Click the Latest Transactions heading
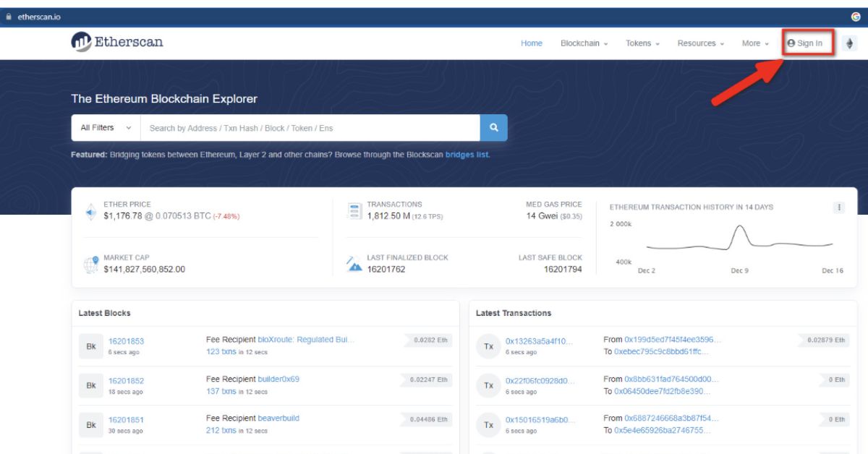868x454 pixels. pyautogui.click(x=514, y=313)
